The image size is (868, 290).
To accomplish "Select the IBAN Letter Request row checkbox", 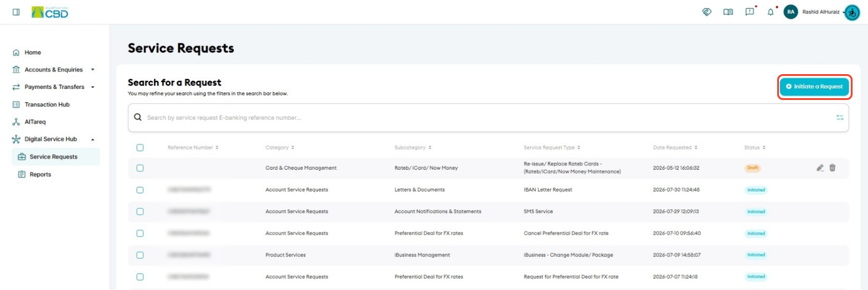I will (x=140, y=190).
